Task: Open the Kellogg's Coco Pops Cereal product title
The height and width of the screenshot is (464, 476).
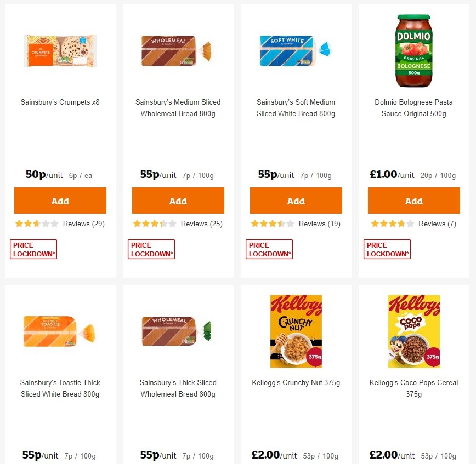Action: coord(413,388)
